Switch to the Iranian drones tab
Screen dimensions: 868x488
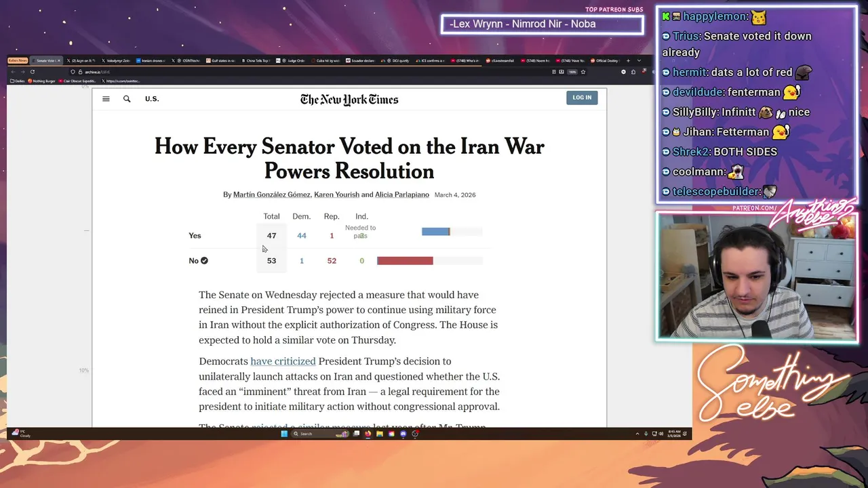[x=152, y=61]
